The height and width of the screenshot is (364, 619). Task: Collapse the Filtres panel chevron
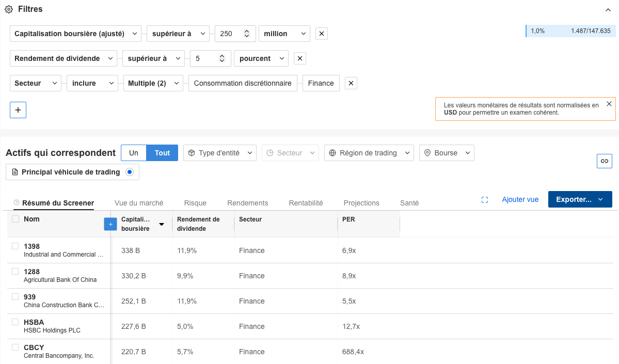(608, 10)
